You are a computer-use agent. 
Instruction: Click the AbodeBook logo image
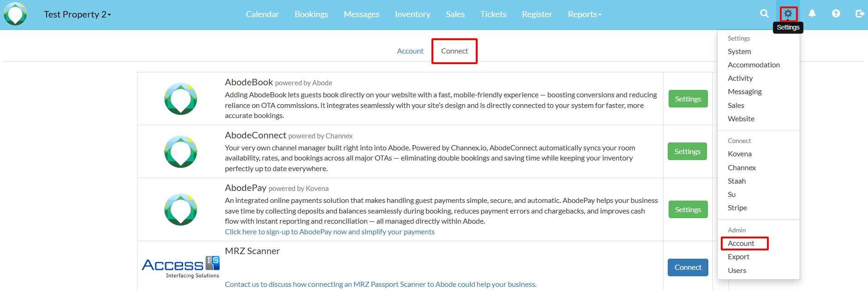click(x=181, y=99)
